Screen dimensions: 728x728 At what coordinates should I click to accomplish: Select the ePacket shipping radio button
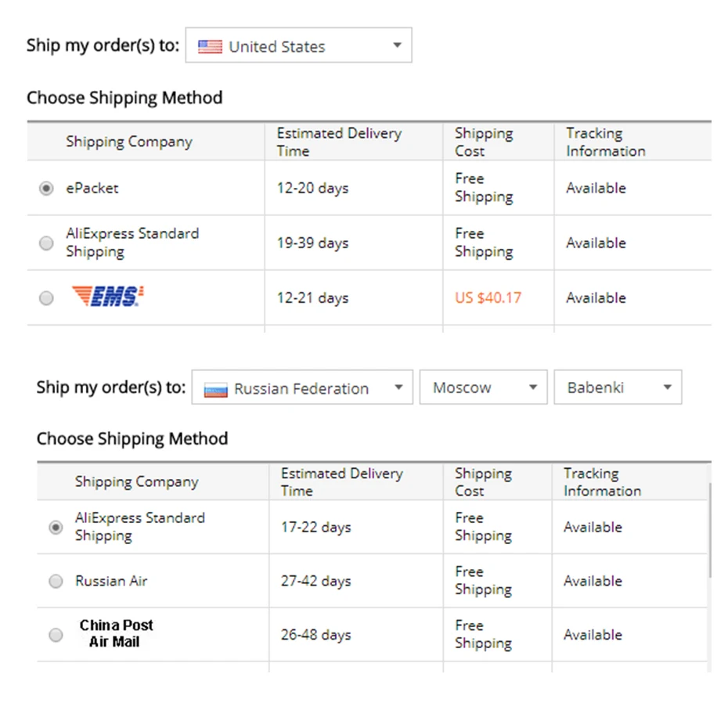47,189
